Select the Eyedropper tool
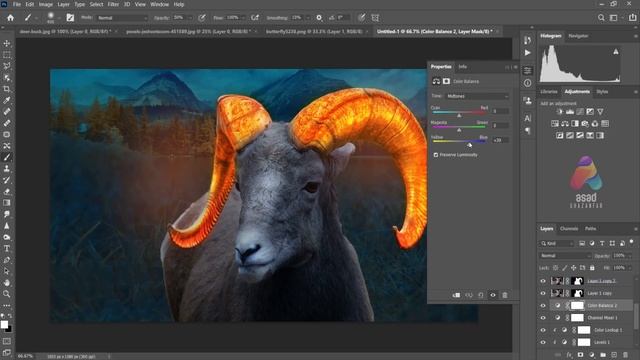The height and width of the screenshot is (360, 640). (x=7, y=100)
